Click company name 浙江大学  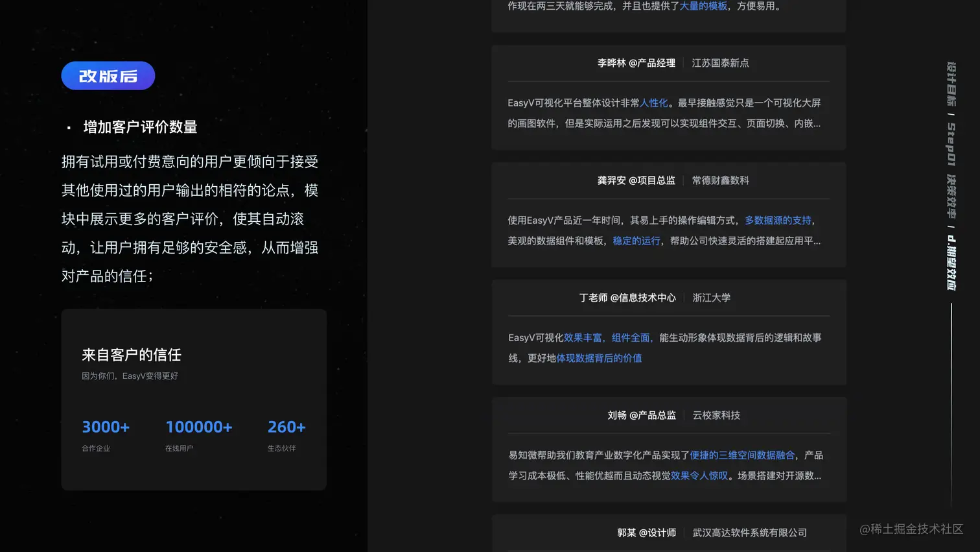coord(711,298)
